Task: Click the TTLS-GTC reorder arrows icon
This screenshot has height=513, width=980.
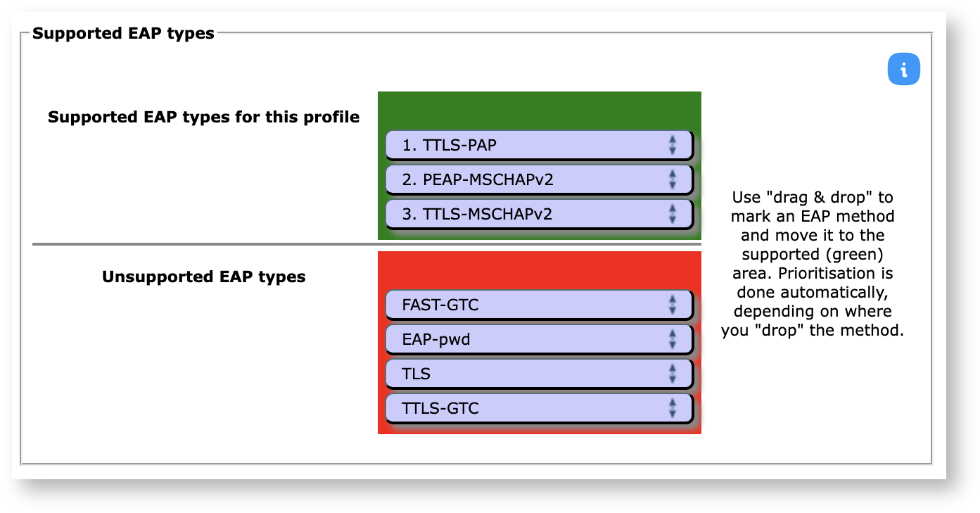Action: click(673, 407)
